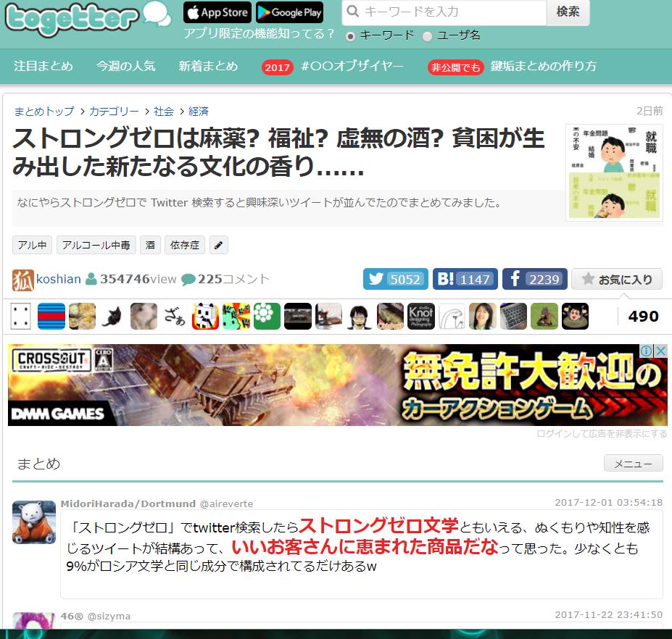672x639 pixels.
Task: Open the Google Play badge
Action: pyautogui.click(x=290, y=12)
